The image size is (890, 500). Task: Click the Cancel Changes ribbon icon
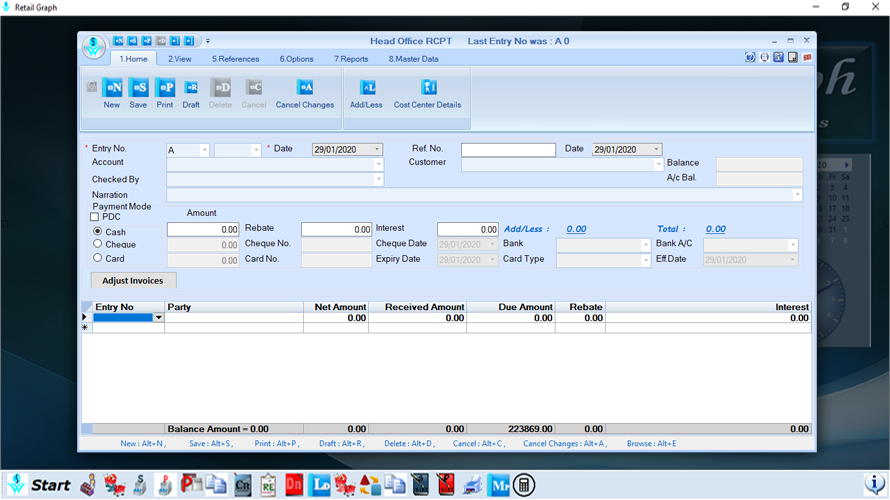305,87
